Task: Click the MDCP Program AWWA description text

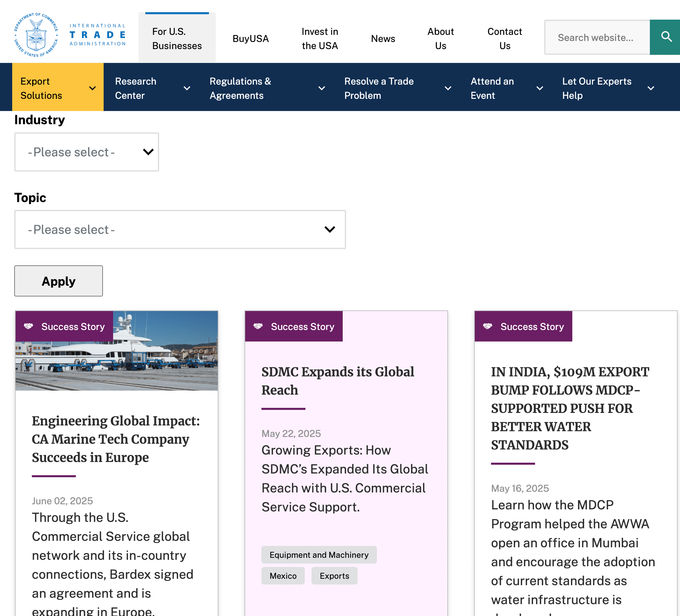Action: tap(573, 557)
